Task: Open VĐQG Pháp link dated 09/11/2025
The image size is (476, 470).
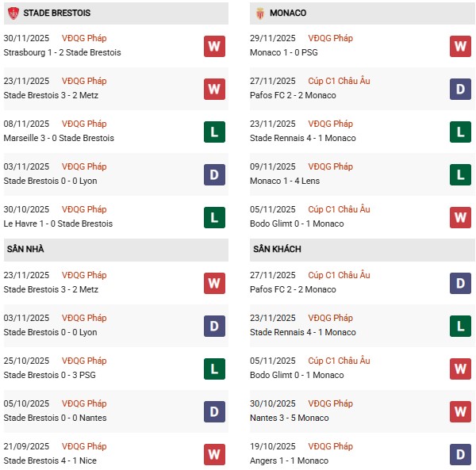Action: coord(331,166)
